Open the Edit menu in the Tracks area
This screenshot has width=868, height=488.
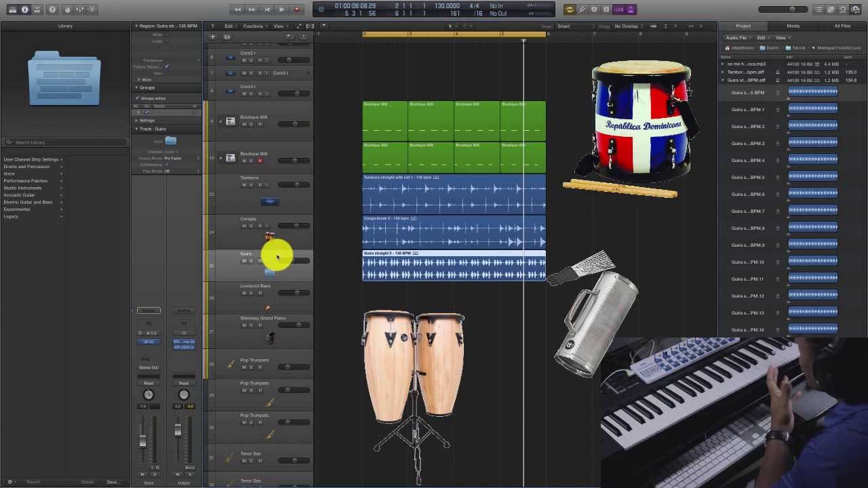[230, 26]
